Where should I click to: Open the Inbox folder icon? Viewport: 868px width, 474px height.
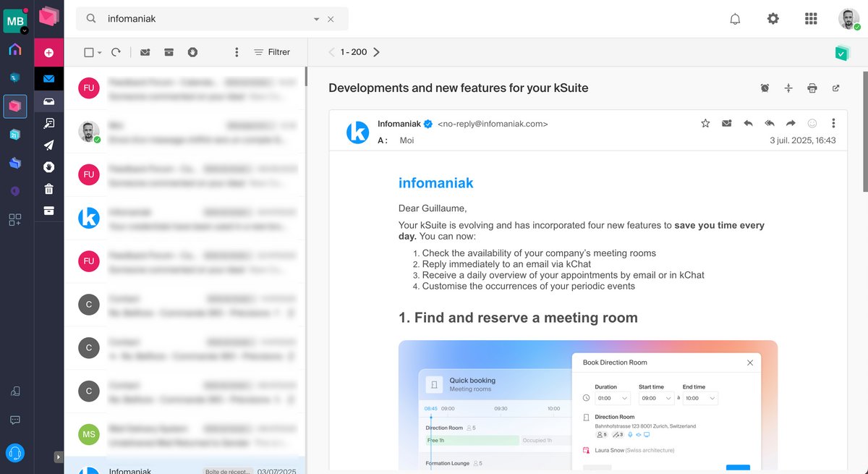pyautogui.click(x=48, y=101)
